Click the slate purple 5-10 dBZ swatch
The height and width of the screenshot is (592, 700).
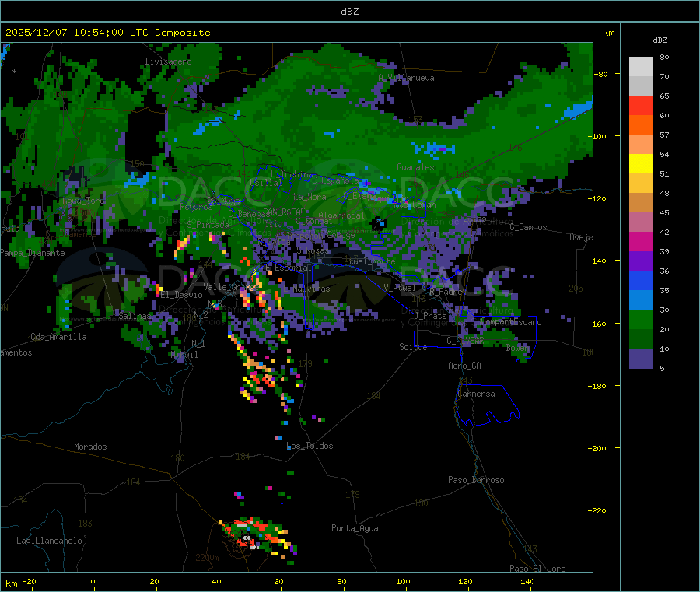point(641,359)
